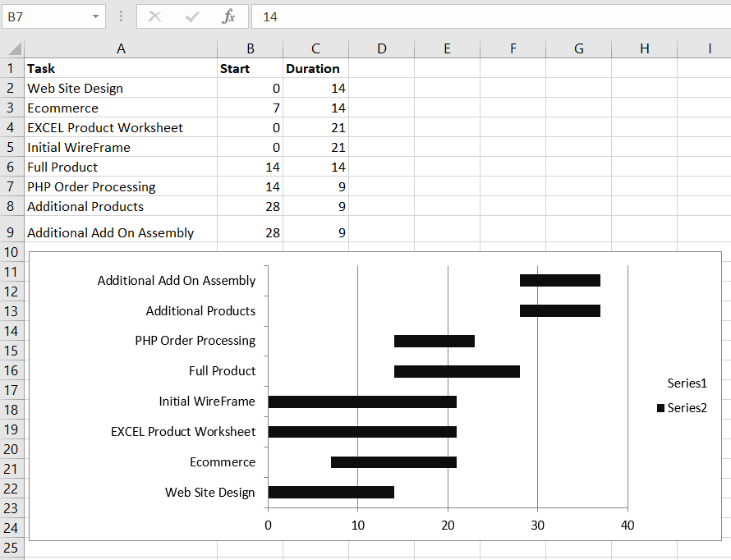Click the formula bar options dots handle
731x560 pixels.
[x=122, y=16]
